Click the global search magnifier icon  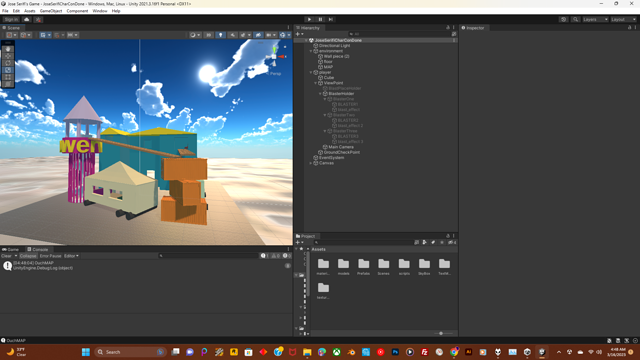pyautogui.click(x=575, y=19)
